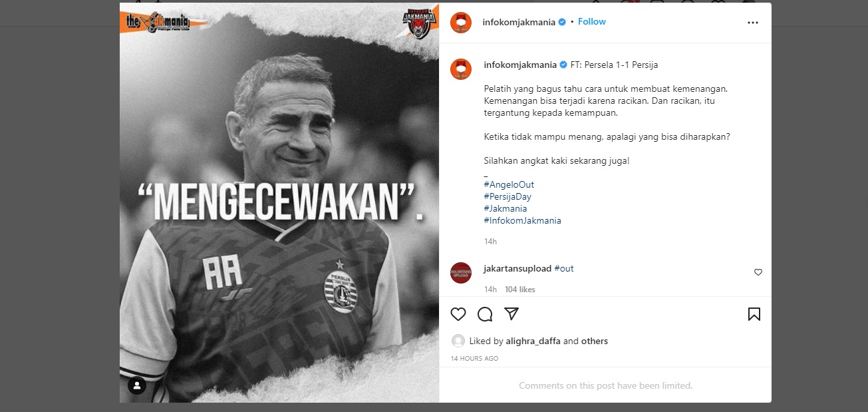
Task: Show tagged people on the photo
Action: [x=137, y=385]
